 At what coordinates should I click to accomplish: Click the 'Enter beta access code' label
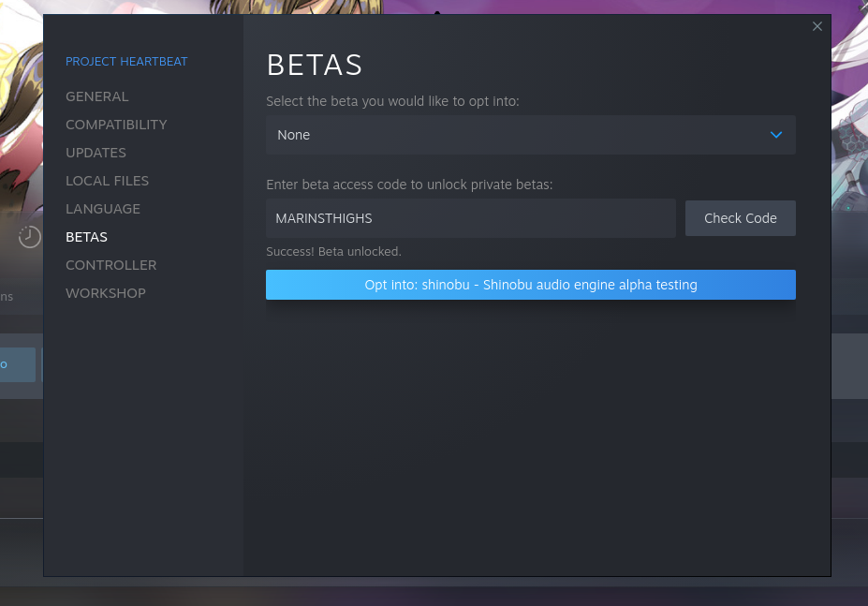tap(409, 185)
